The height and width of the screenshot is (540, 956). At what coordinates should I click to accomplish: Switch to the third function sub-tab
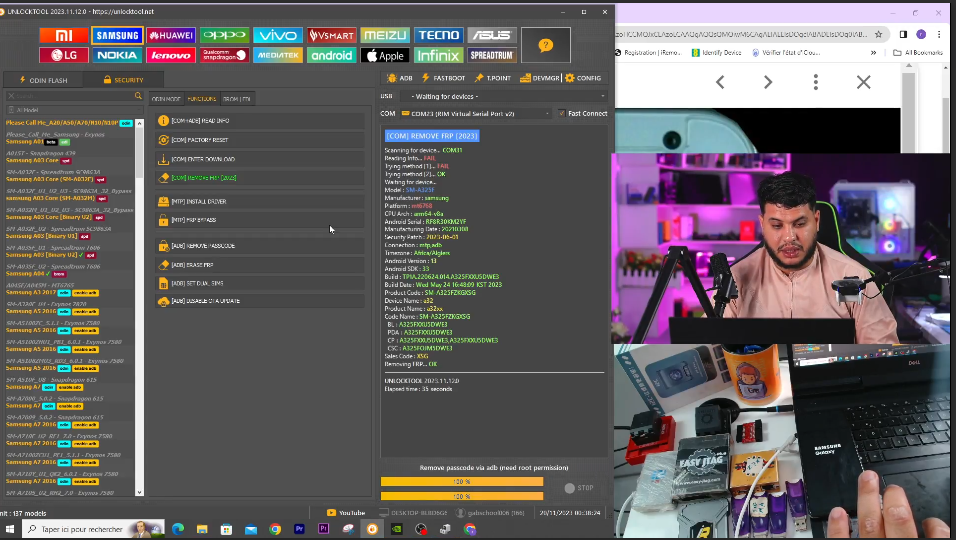pyautogui.click(x=237, y=99)
